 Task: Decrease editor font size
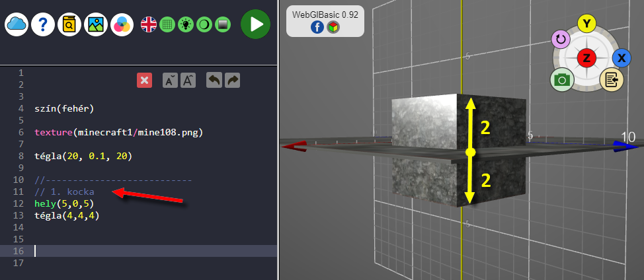(x=170, y=80)
